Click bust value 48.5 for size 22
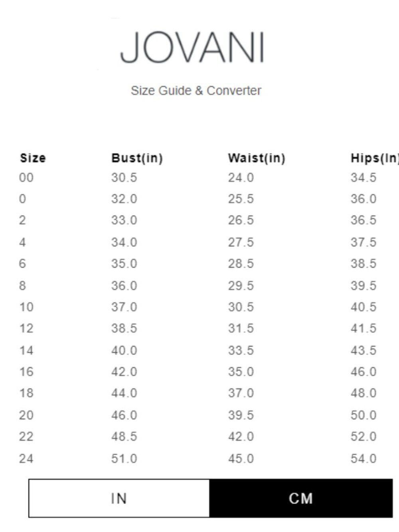 coord(124,436)
